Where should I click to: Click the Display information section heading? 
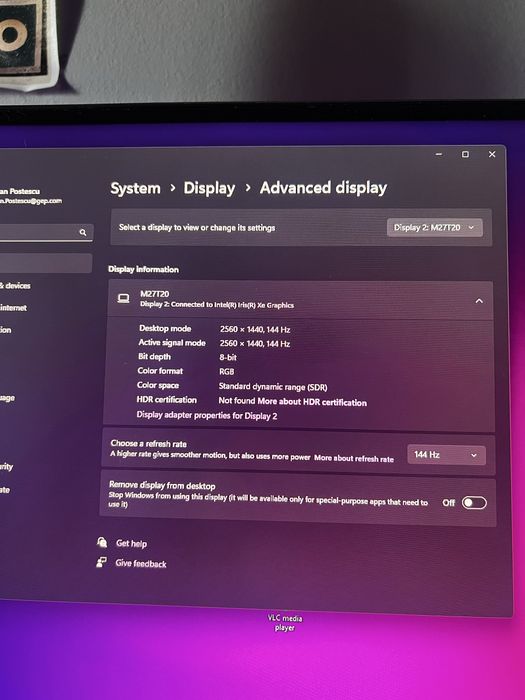(x=143, y=269)
